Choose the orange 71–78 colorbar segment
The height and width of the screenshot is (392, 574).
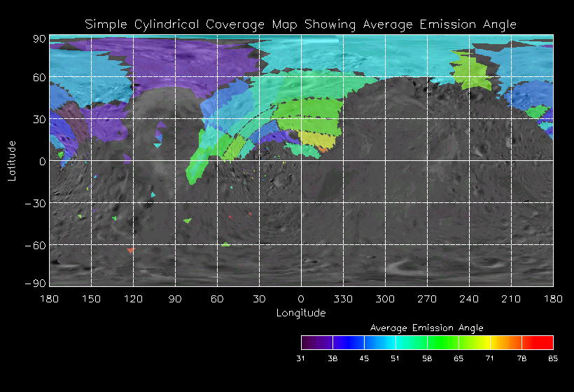pos(505,342)
